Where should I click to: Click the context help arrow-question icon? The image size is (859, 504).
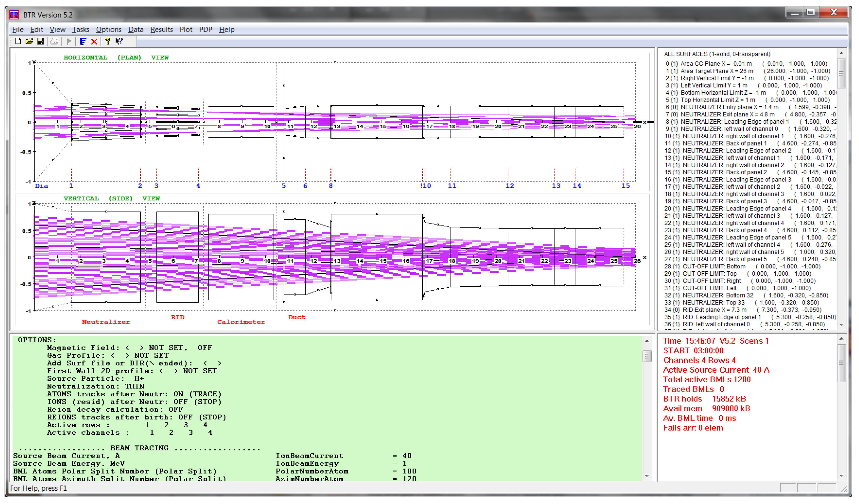coord(119,41)
